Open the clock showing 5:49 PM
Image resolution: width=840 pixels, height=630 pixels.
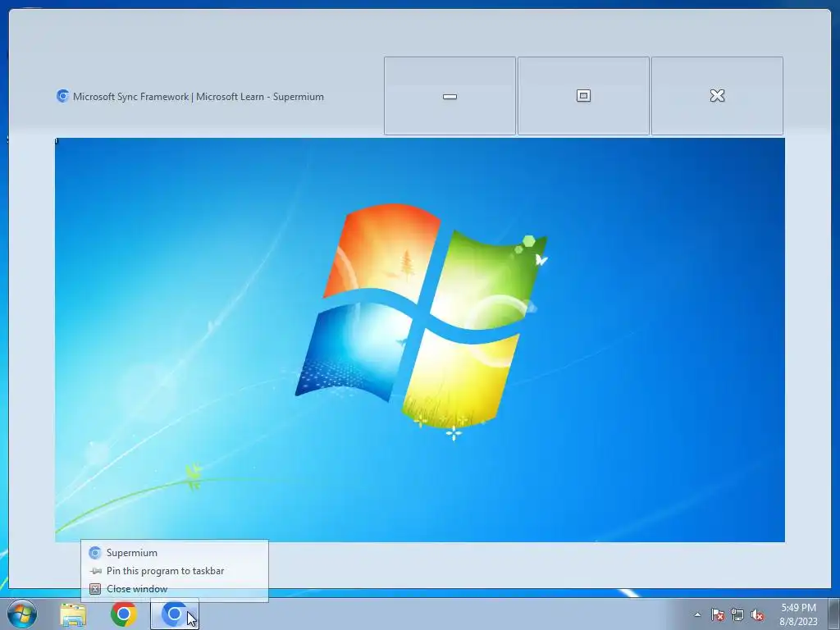(798, 614)
